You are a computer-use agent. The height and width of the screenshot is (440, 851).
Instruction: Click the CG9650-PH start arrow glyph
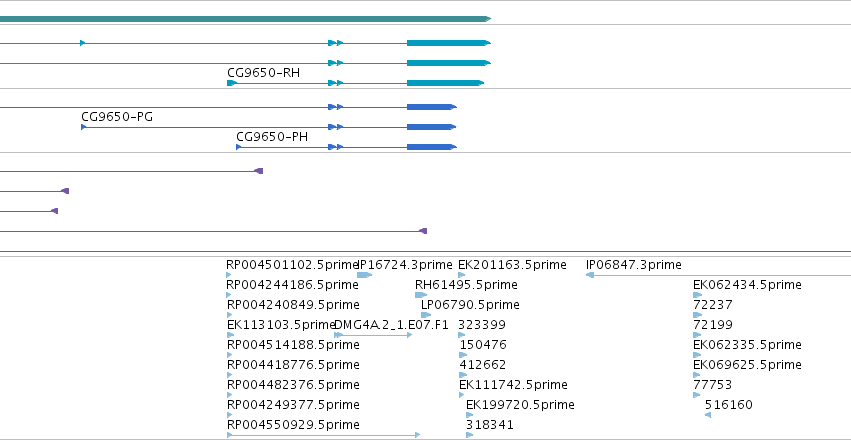coord(239,147)
